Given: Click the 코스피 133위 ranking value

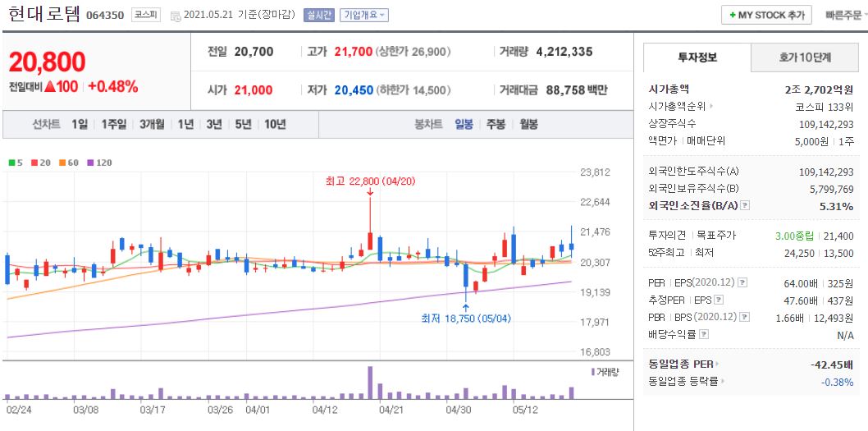Looking at the screenshot, I should [824, 107].
